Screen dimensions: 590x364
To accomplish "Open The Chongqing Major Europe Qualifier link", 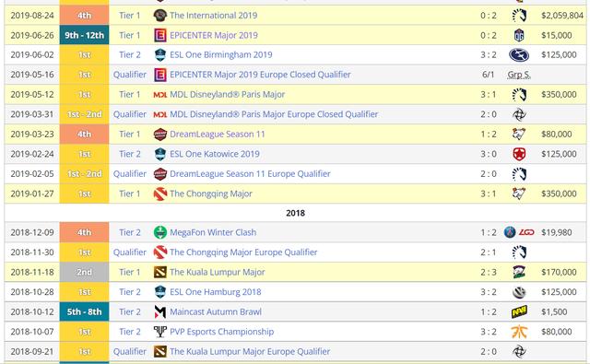I will point(243,252).
